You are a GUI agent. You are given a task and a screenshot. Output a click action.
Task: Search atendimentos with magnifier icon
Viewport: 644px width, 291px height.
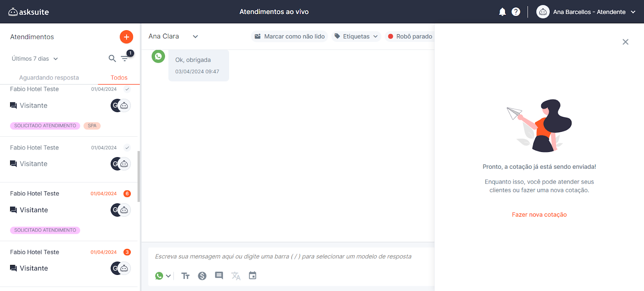click(112, 59)
